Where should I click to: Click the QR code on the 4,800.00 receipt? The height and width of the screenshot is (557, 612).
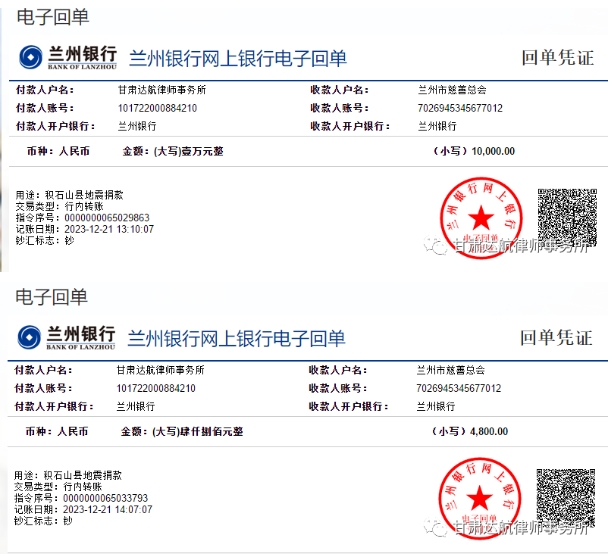566,498
